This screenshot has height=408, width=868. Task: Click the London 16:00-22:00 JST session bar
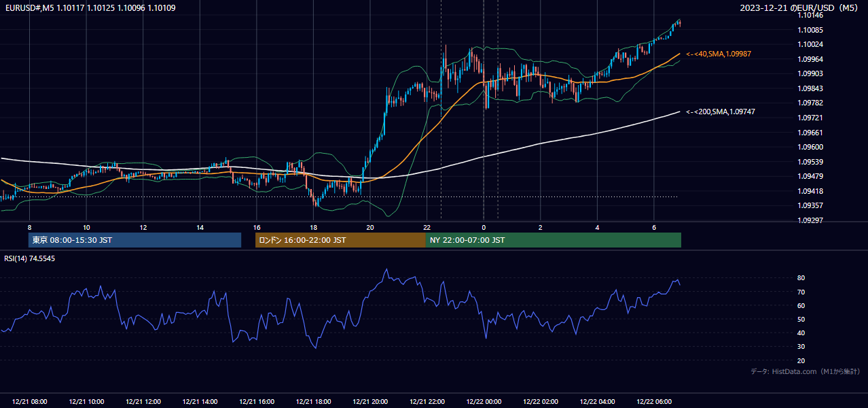click(340, 240)
